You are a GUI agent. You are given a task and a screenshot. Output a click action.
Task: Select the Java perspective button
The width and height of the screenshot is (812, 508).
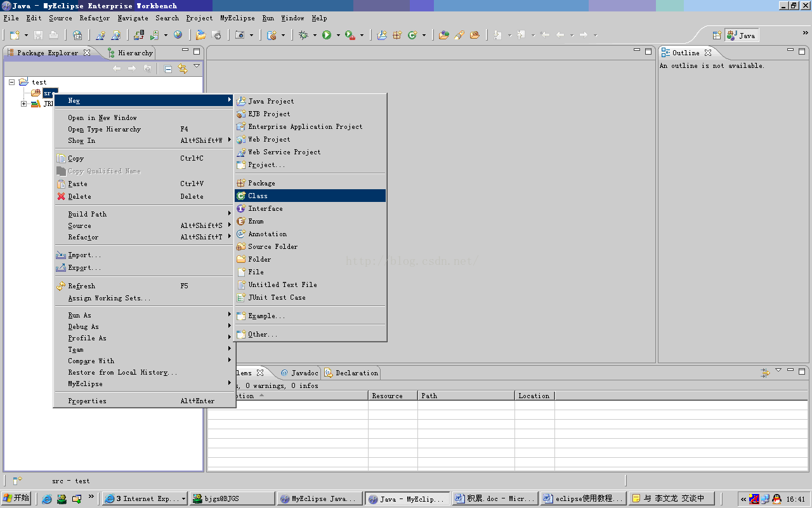742,36
